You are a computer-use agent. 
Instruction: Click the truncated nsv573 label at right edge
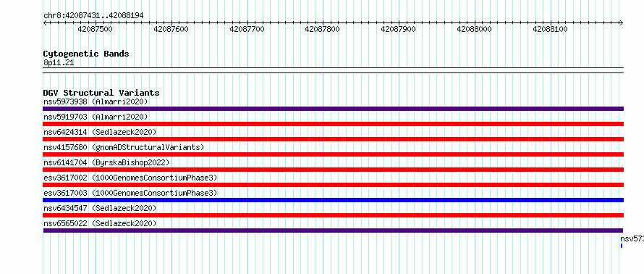[x=632, y=238]
